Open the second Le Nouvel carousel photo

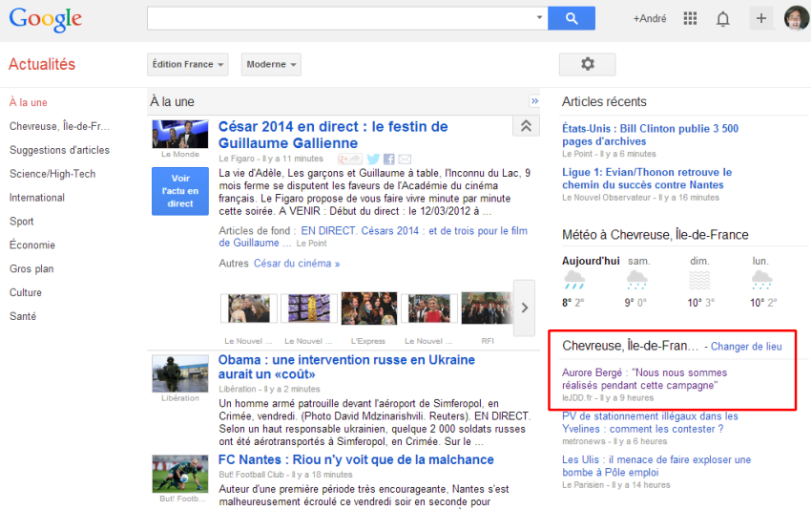click(x=309, y=308)
